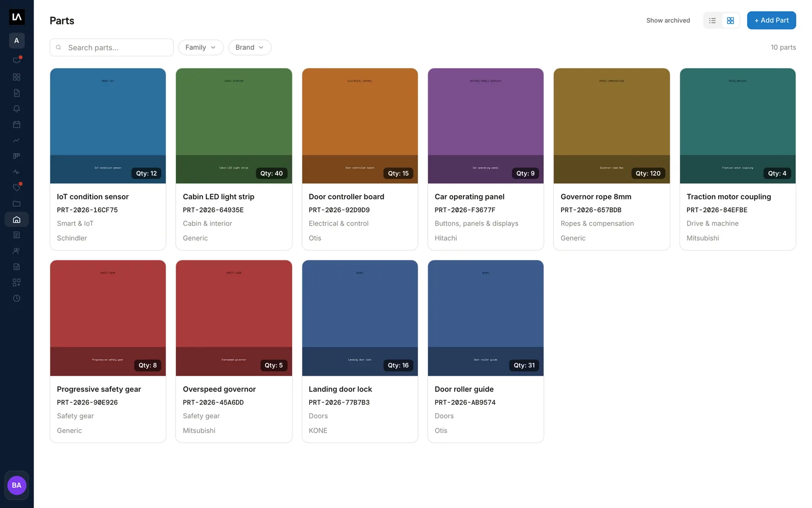Screen dimensions: 812x508
Task: Open the kanban board icon in sidebar
Action: coord(17,156)
